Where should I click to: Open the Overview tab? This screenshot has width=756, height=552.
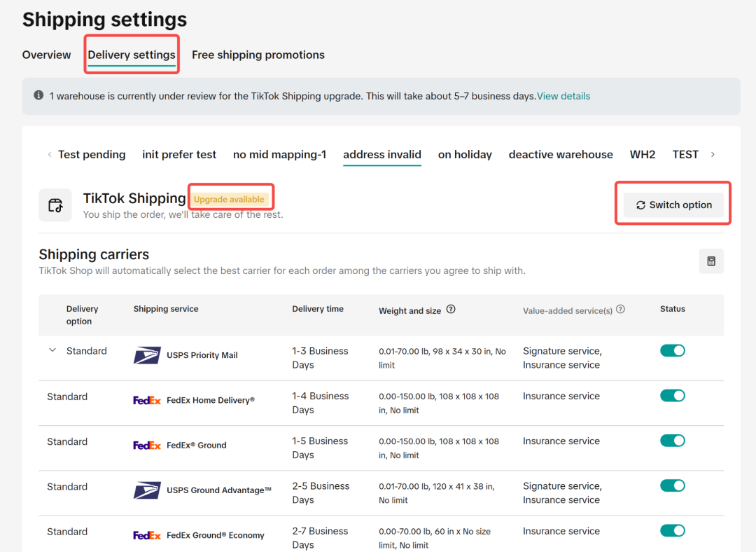pyautogui.click(x=46, y=55)
